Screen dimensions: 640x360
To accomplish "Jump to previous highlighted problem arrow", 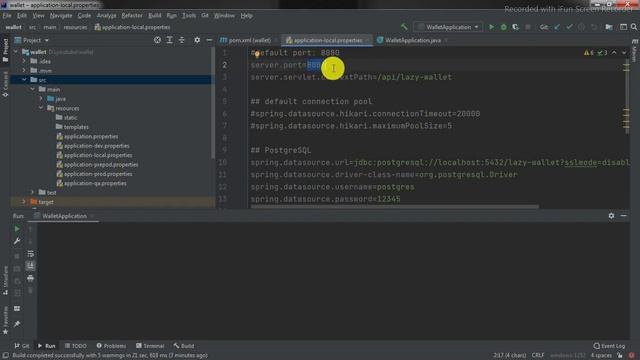I will point(614,53).
